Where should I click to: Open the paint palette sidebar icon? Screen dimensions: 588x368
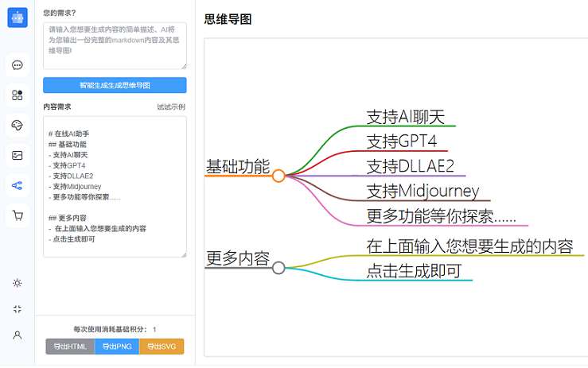[x=18, y=125]
